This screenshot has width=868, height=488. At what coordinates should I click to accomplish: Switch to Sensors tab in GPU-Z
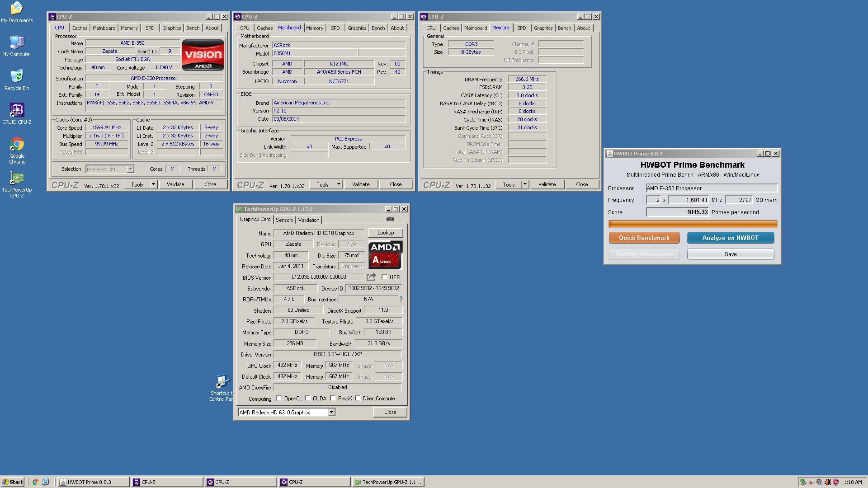pyautogui.click(x=284, y=220)
